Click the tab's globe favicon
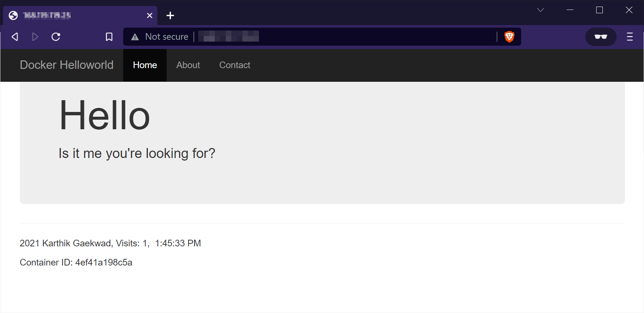The image size is (644, 313). [x=14, y=15]
